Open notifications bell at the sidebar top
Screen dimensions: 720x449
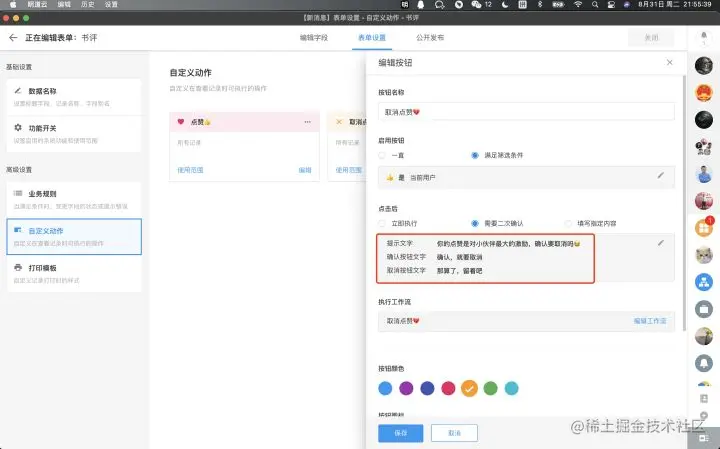[x=703, y=36]
